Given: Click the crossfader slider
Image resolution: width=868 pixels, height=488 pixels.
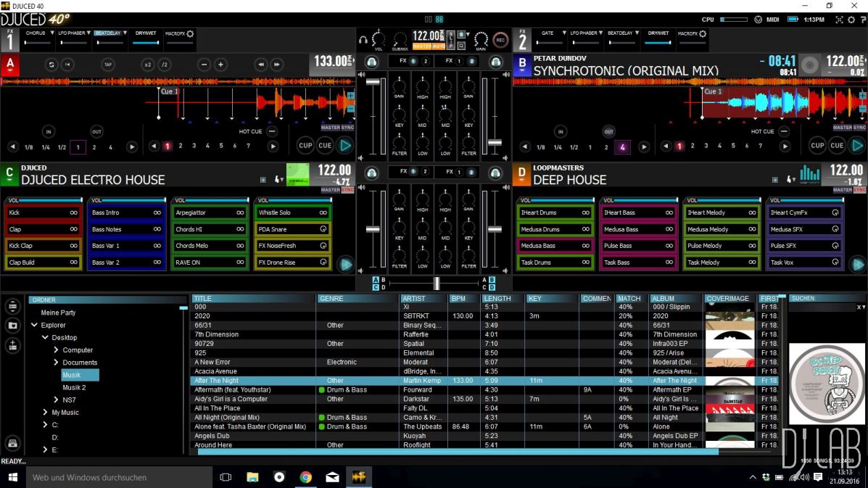Looking at the screenshot, I should [x=436, y=283].
